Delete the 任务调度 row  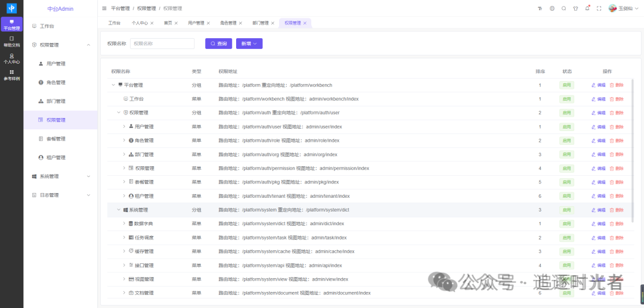click(x=617, y=238)
